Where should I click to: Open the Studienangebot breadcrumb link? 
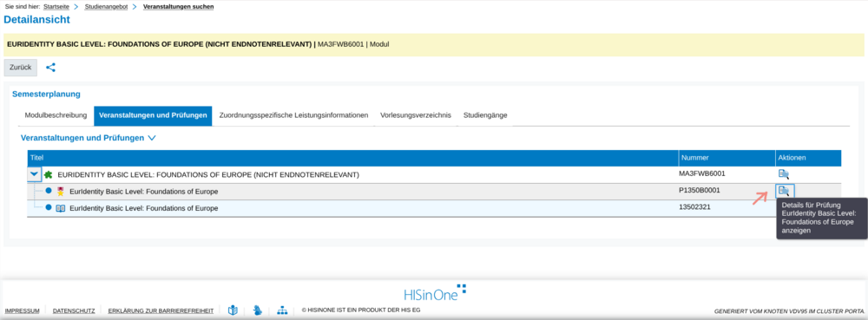coord(106,7)
